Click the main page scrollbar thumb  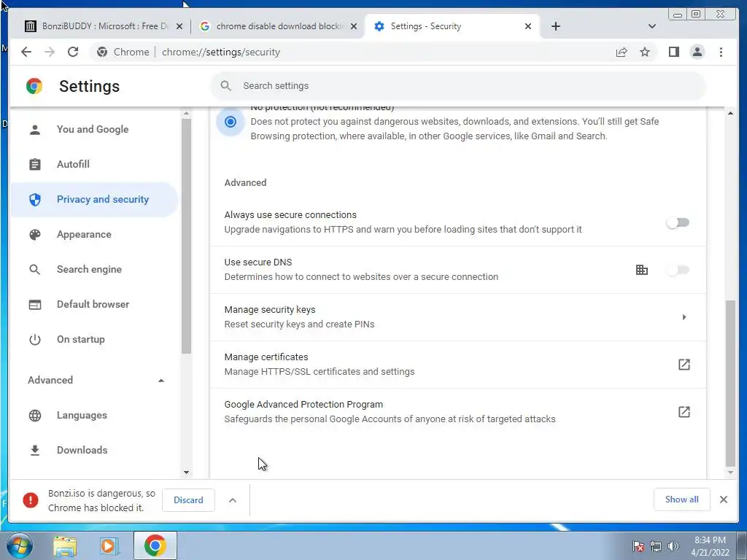point(730,384)
